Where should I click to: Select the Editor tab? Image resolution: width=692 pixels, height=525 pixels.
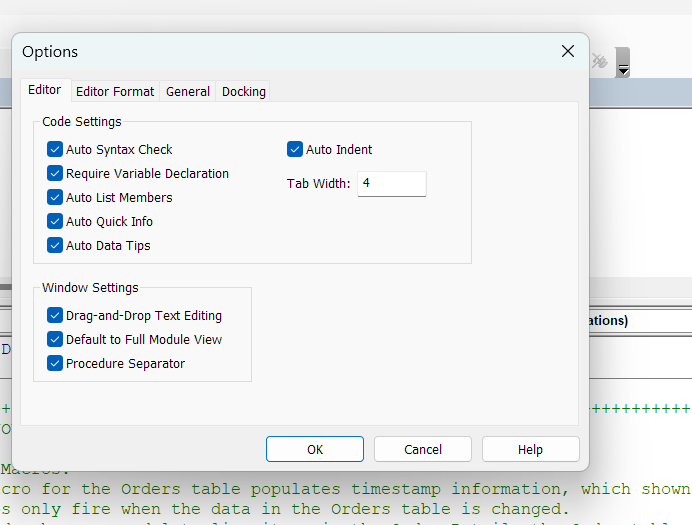point(45,90)
